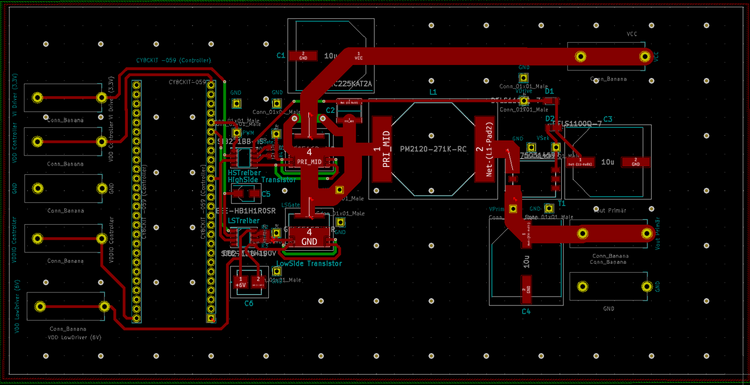Click rightmost pad of Vout Primär banana connector
The height and width of the screenshot is (385, 750).
coord(646,233)
